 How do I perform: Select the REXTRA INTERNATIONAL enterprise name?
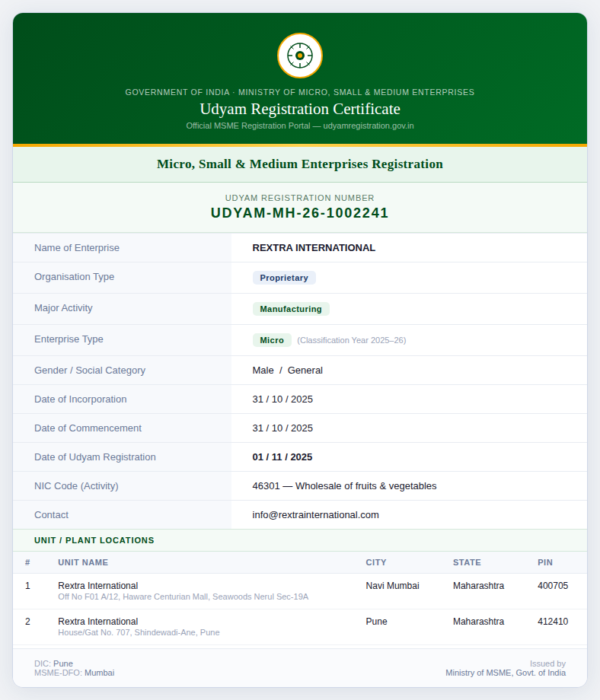click(314, 248)
